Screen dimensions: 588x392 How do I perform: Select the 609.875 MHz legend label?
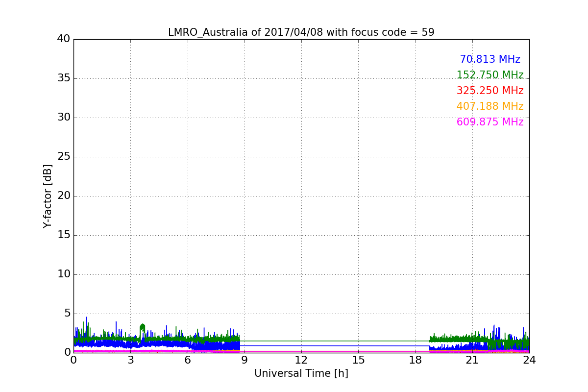[x=490, y=122]
